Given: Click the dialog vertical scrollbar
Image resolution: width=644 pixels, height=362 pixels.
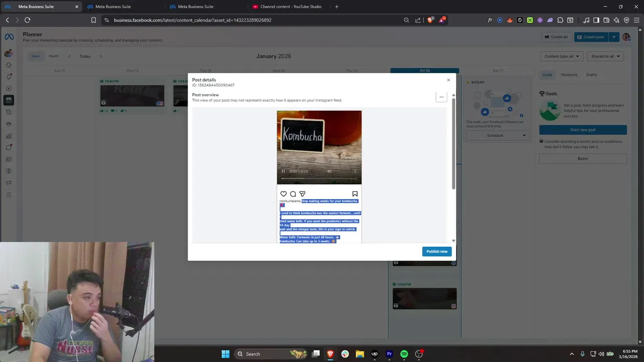Looking at the screenshot, I should pyautogui.click(x=453, y=143).
